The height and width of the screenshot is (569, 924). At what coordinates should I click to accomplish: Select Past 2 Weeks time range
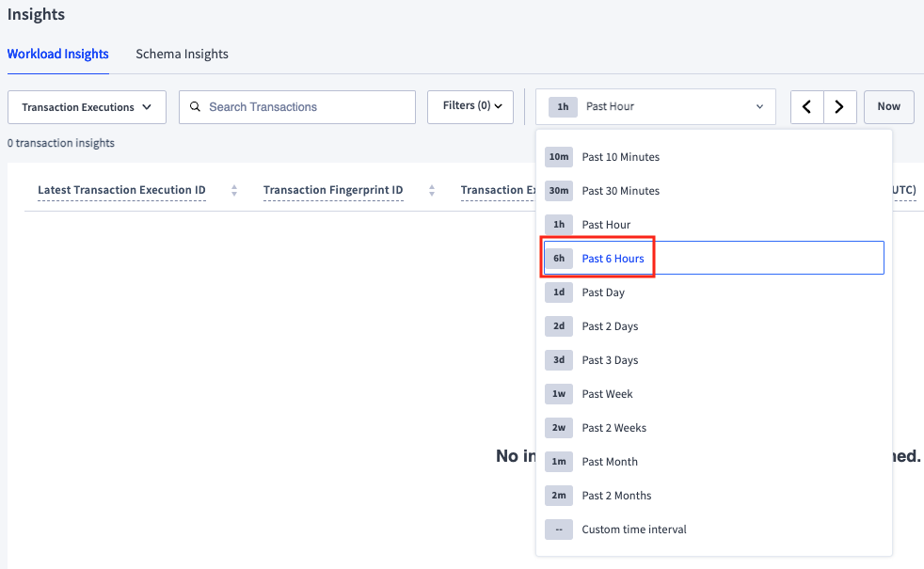[613, 428]
